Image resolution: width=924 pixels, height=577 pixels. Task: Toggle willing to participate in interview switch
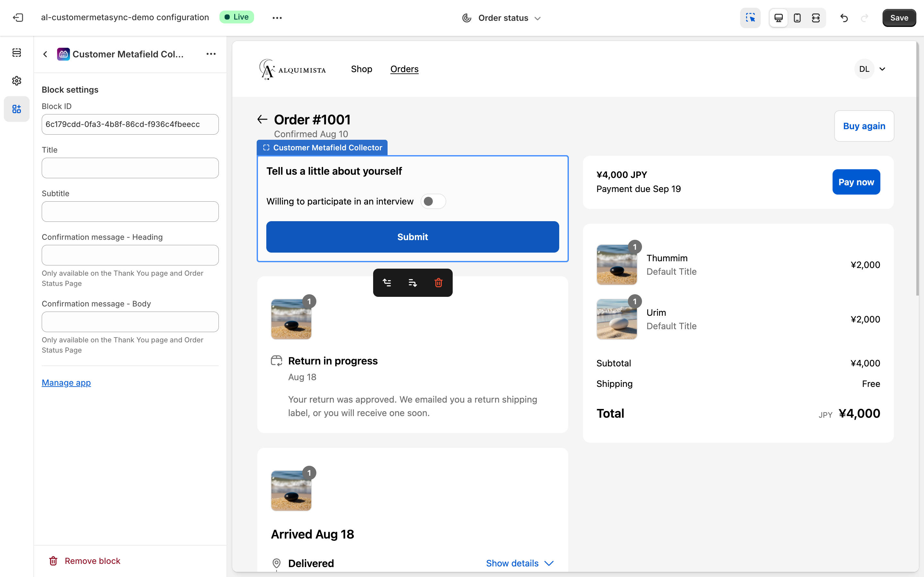[x=433, y=201]
